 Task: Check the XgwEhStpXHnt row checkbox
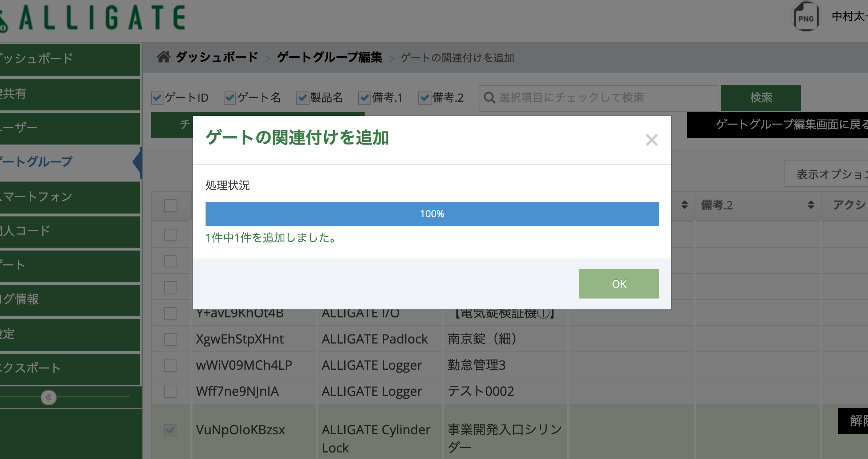tap(170, 340)
